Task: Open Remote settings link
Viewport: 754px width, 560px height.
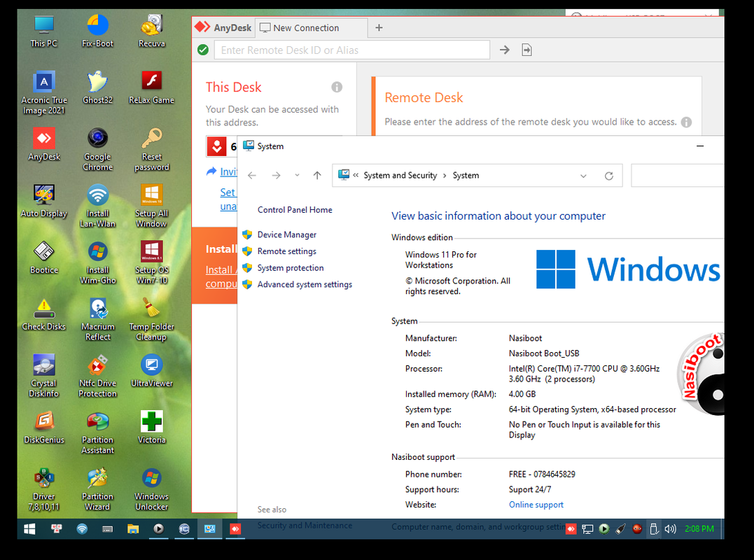Action: (x=287, y=251)
